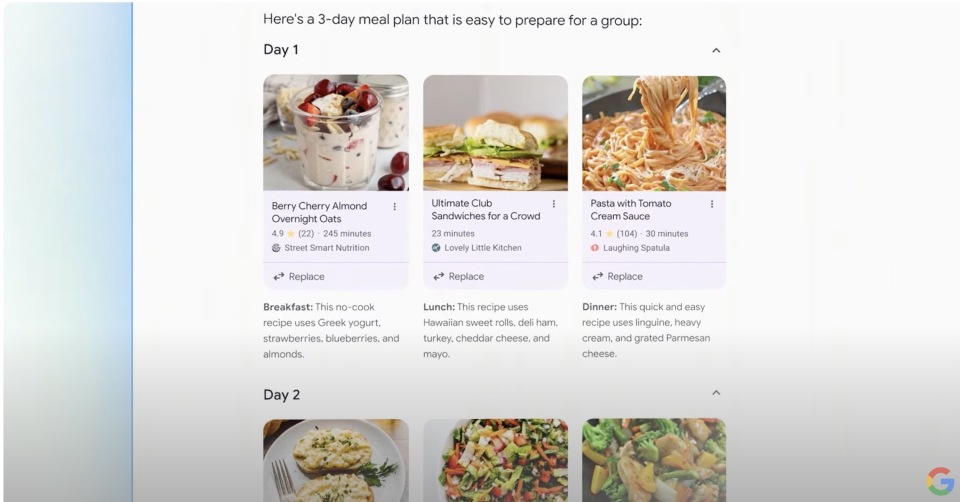Open the Pasta with Tomato Cream Sauce title

[x=631, y=209]
